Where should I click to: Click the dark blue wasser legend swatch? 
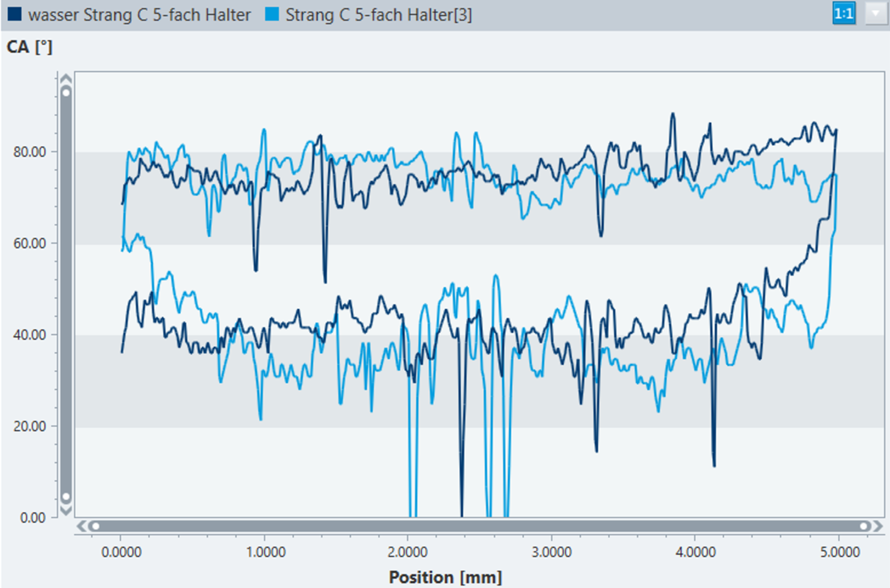point(15,14)
